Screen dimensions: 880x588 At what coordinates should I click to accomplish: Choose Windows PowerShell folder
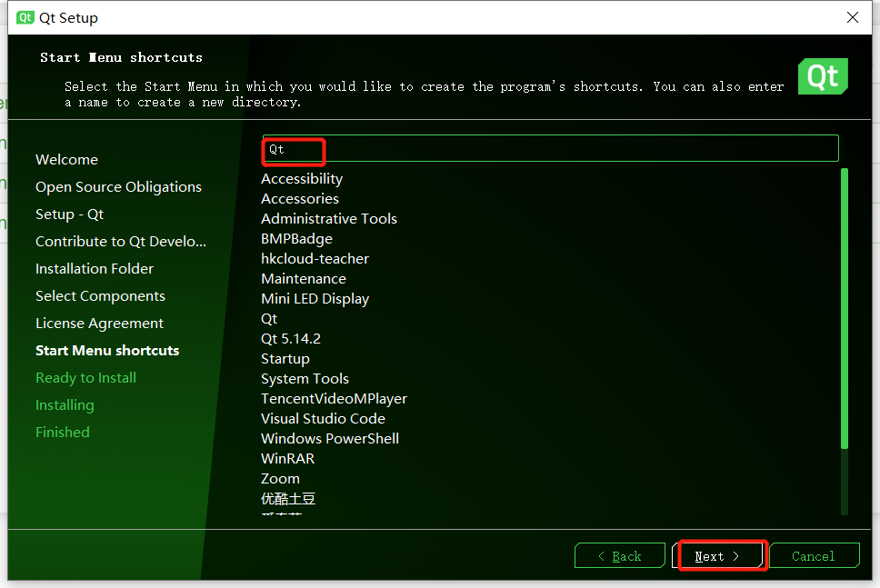tap(330, 439)
